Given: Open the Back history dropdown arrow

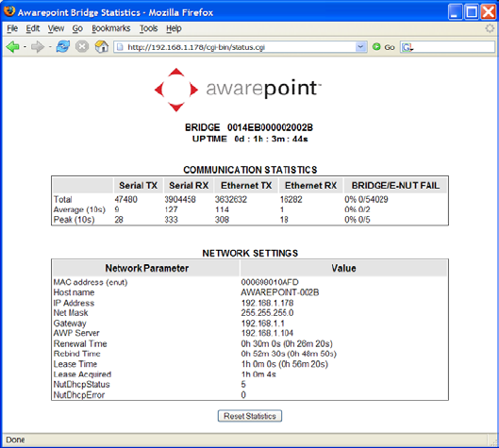Looking at the screenshot, I should pos(25,47).
